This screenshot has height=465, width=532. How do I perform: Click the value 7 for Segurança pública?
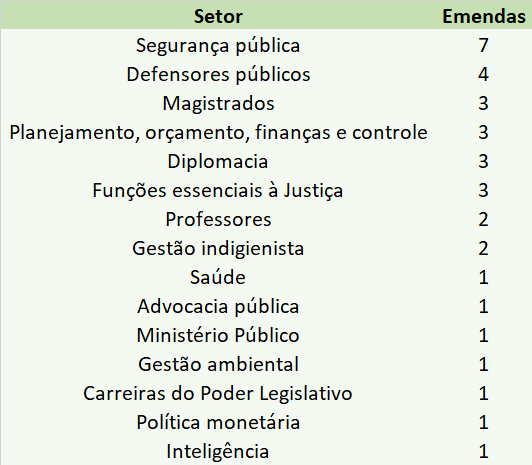(483, 46)
